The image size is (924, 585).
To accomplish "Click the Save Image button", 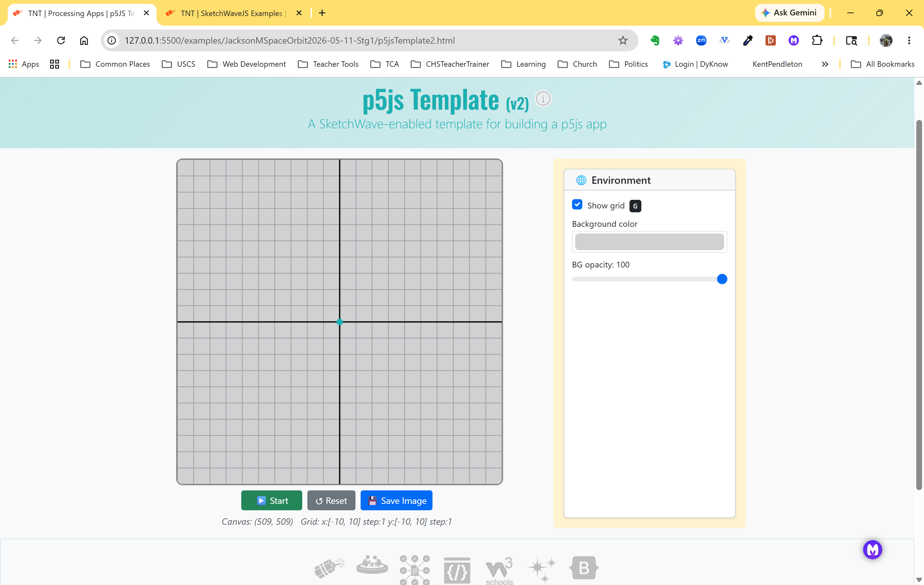I will 396,501.
